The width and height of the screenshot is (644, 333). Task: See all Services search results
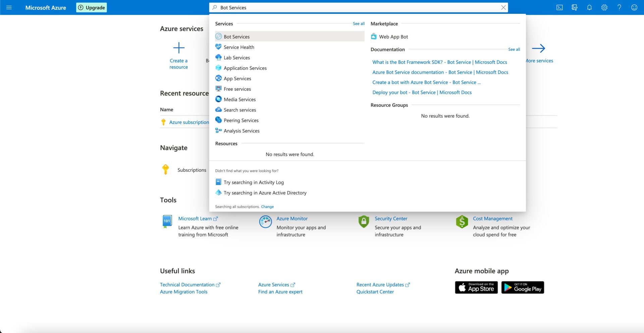point(359,23)
